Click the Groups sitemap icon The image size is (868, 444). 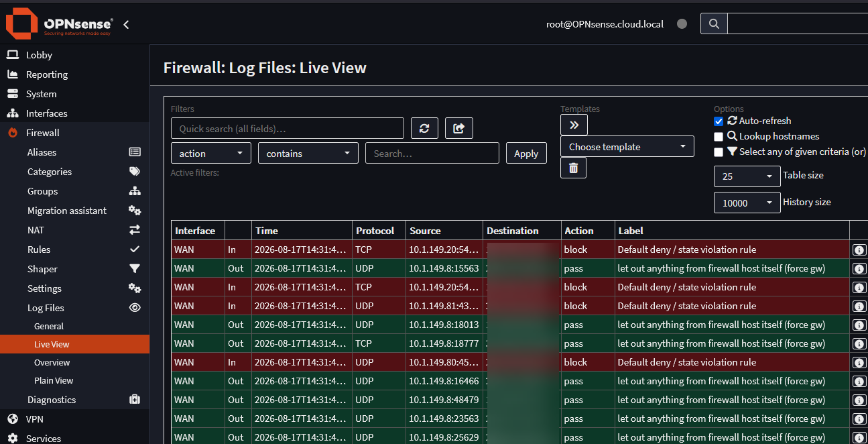[x=135, y=191]
